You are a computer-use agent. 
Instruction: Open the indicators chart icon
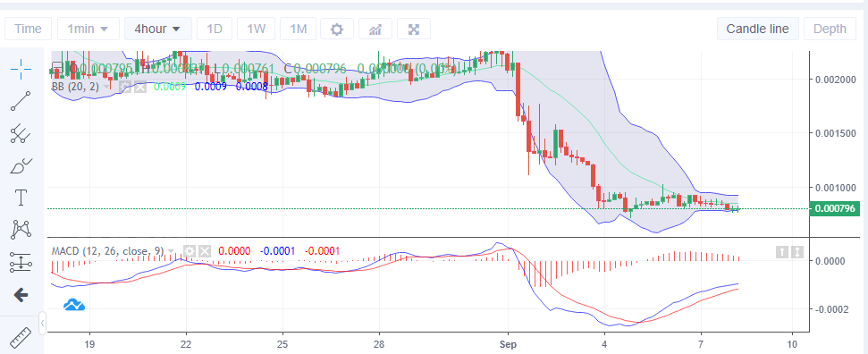375,29
